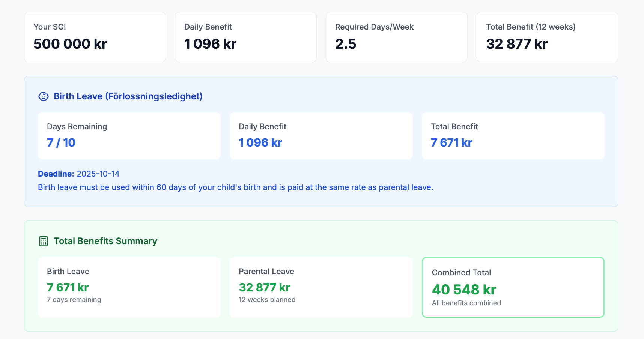Image resolution: width=644 pixels, height=339 pixels.
Task: Select the highlighted Combined Total card
Action: (x=513, y=287)
